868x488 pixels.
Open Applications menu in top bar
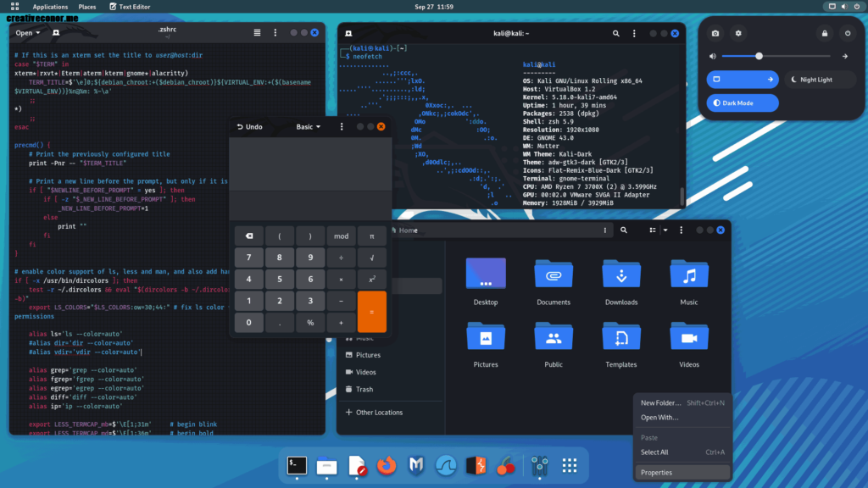[50, 7]
